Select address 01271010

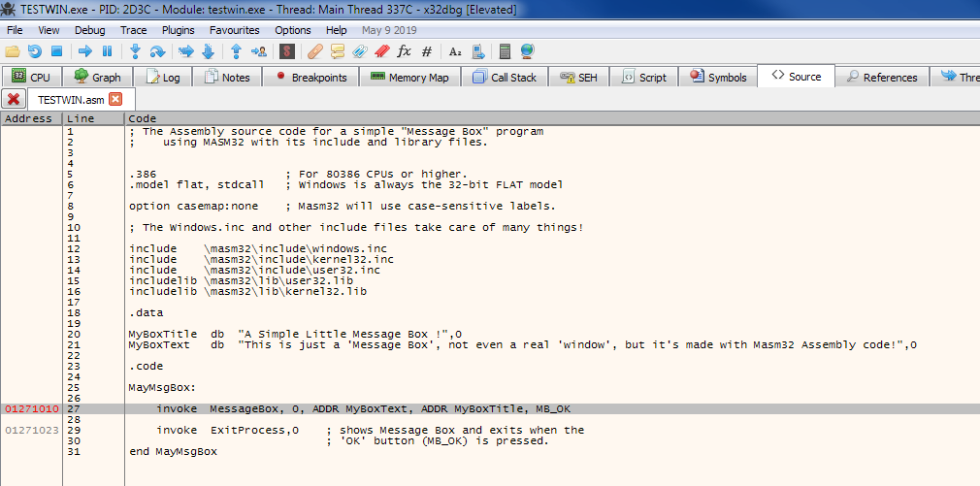32,409
